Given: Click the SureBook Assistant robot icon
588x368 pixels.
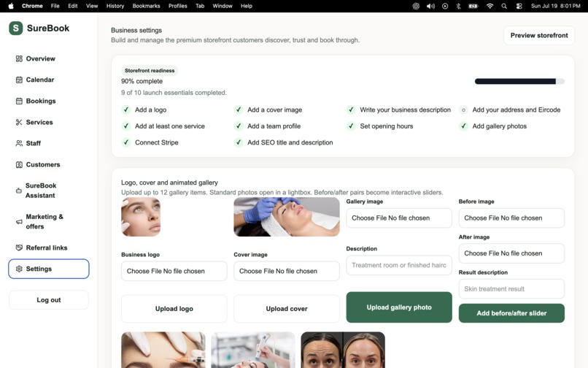Looking at the screenshot, I should coord(19,191).
